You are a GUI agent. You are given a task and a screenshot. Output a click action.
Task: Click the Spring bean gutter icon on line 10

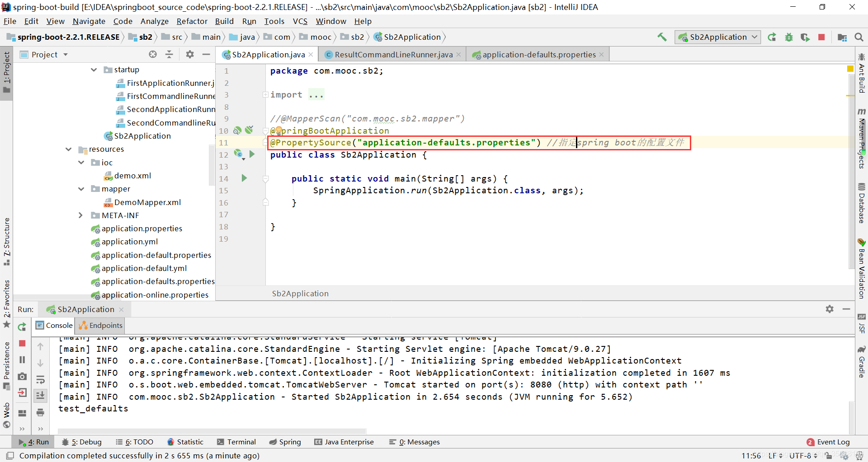(237, 131)
